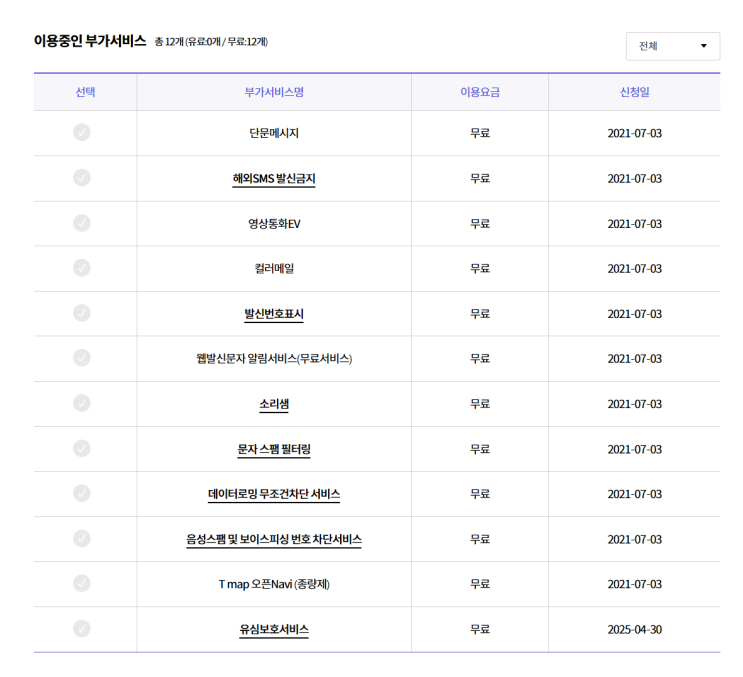Open the 발신번호표시 service link
Screen dimensions: 743x677
click(274, 314)
